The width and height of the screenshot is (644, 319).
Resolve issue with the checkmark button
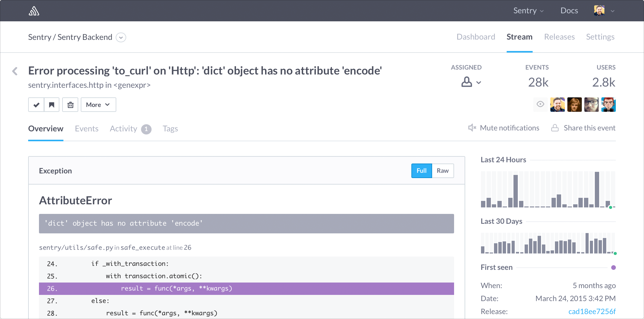coord(36,105)
